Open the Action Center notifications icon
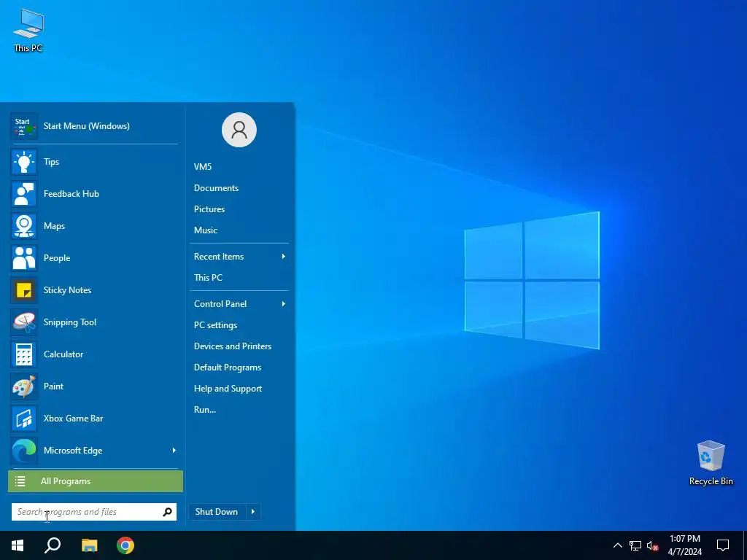The width and height of the screenshot is (747, 560). [x=723, y=545]
